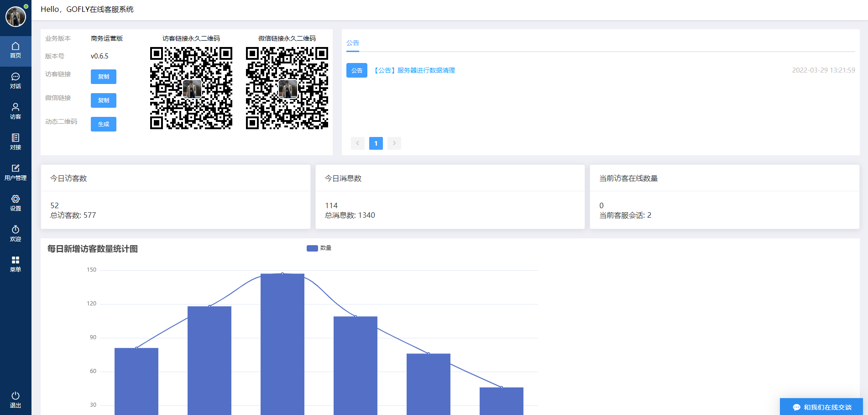Click the 商务运营版 business version text
The height and width of the screenshot is (415, 868).
(x=107, y=38)
